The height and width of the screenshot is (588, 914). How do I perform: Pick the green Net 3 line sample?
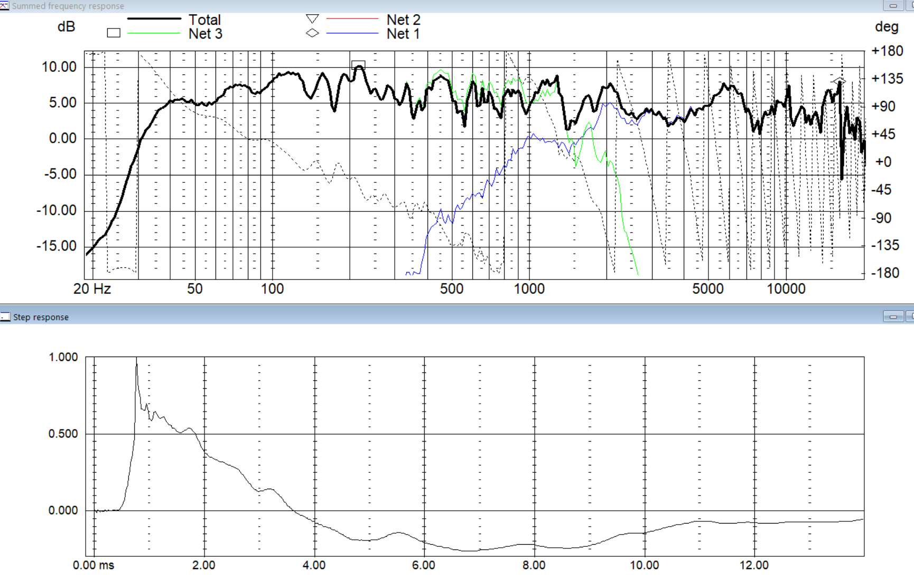[154, 33]
